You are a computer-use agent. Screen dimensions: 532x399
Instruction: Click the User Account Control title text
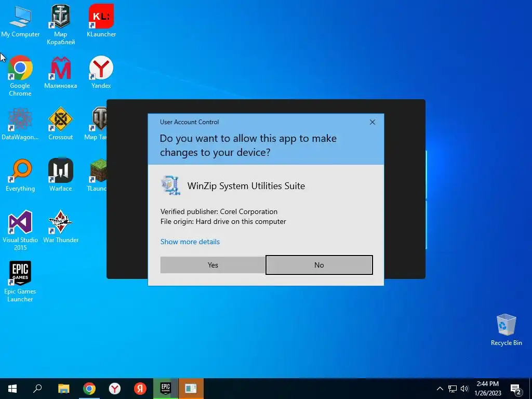coord(189,122)
